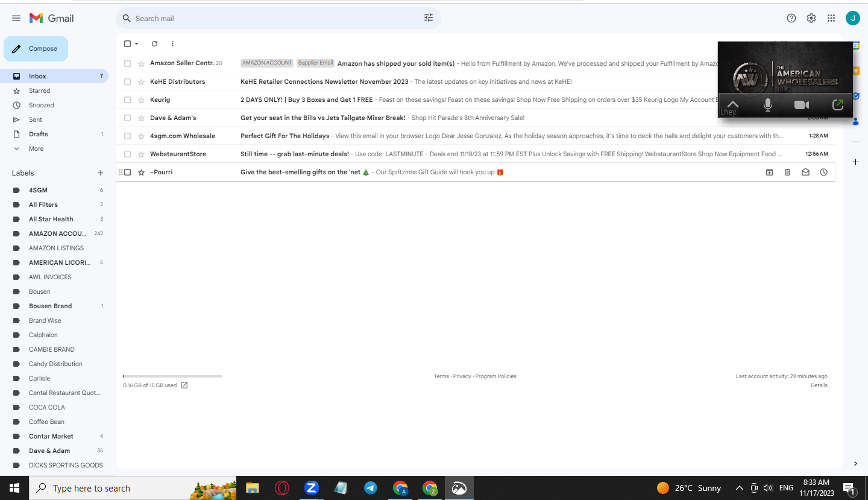Open the More options three-dot menu
Screen dimensions: 868x500
172,43
